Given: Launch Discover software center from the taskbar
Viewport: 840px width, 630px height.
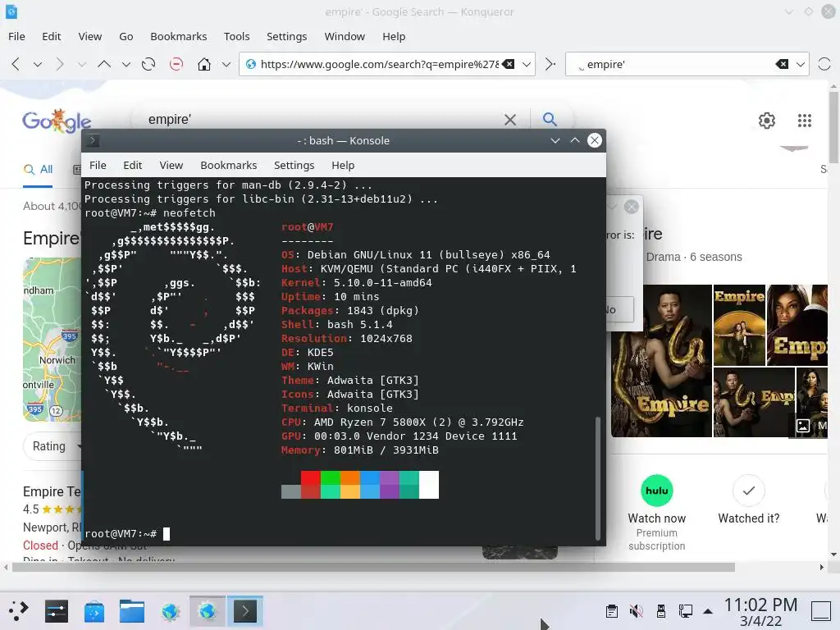Looking at the screenshot, I should 94,611.
